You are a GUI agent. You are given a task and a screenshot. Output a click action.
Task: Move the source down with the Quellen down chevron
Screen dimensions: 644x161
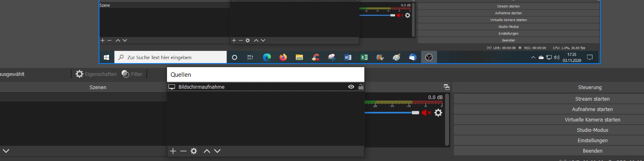point(217,151)
